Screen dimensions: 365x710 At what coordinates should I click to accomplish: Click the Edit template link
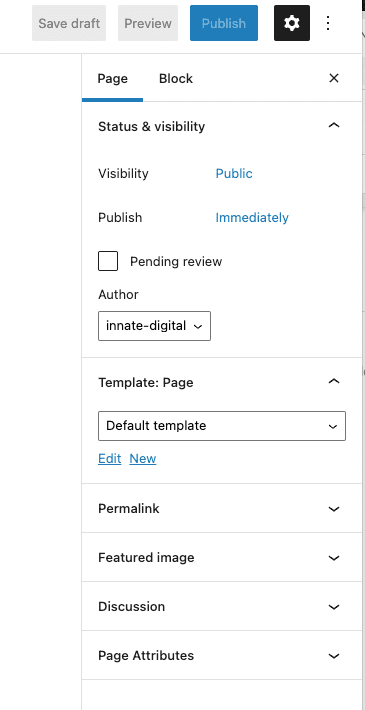tap(110, 458)
